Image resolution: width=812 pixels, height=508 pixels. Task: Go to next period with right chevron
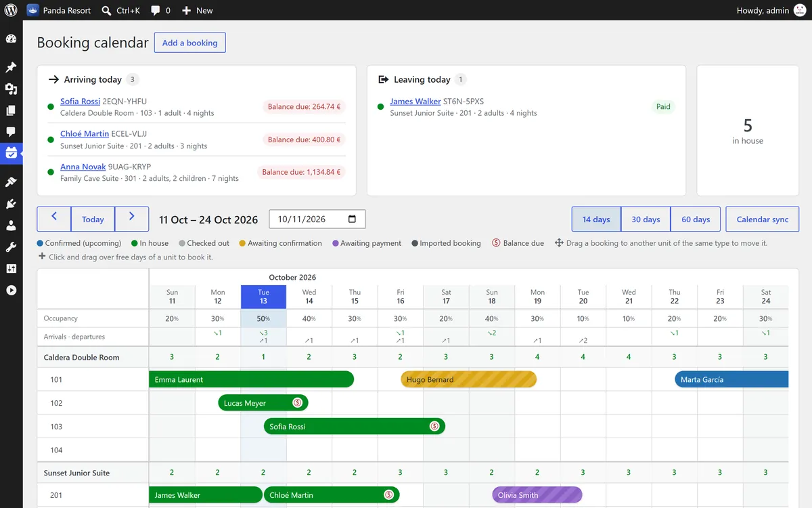tap(132, 219)
